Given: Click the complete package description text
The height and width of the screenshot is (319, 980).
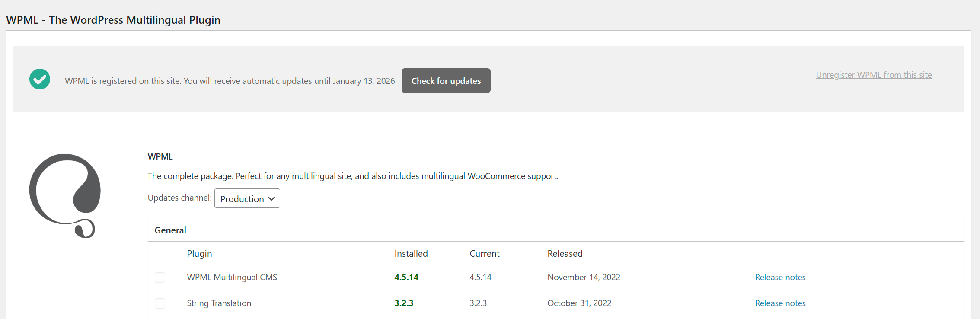Looking at the screenshot, I should pos(353,176).
